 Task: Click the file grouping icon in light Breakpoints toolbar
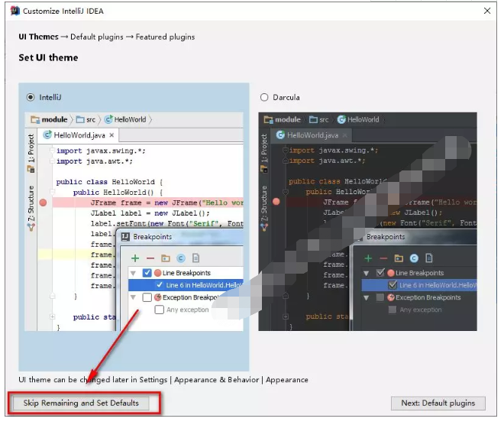click(x=195, y=258)
